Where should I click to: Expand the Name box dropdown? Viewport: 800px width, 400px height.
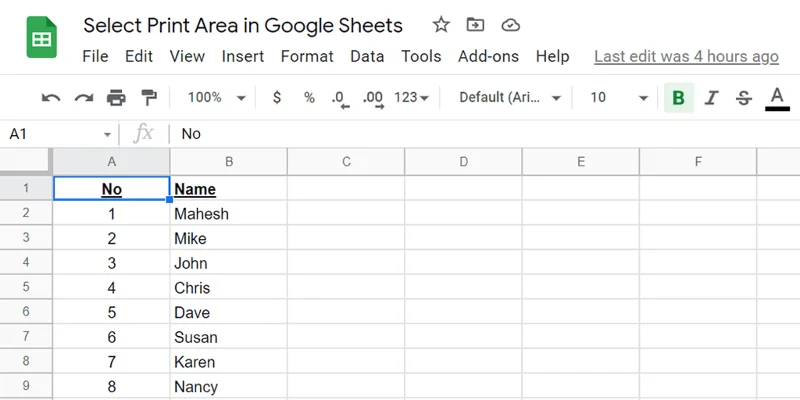(107, 135)
